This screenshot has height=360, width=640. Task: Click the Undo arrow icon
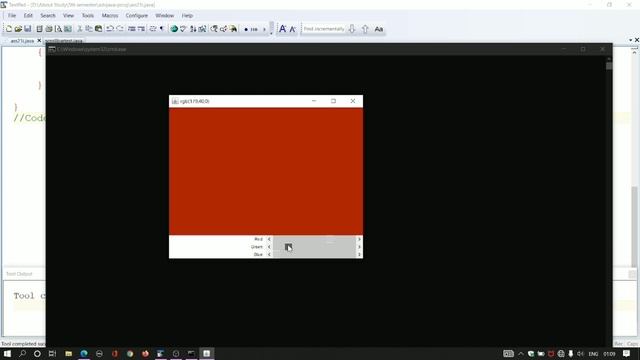(110, 29)
